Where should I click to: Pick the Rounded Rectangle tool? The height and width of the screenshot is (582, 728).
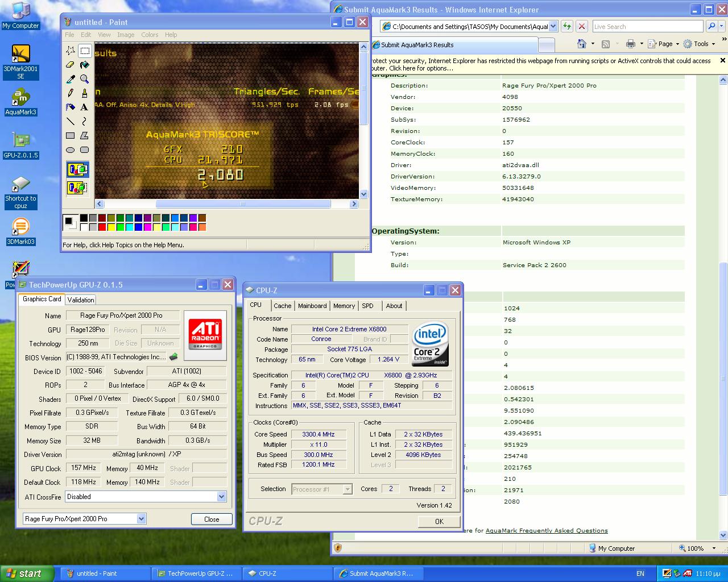pos(85,149)
